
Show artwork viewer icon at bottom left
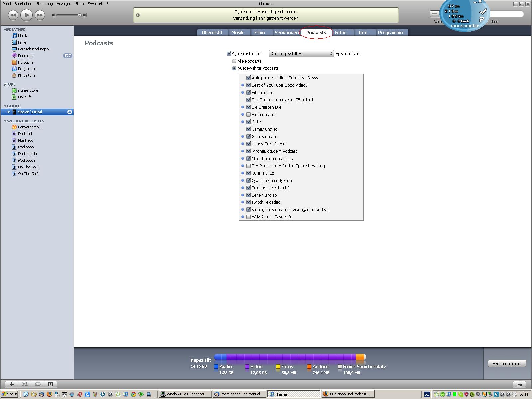click(50, 384)
